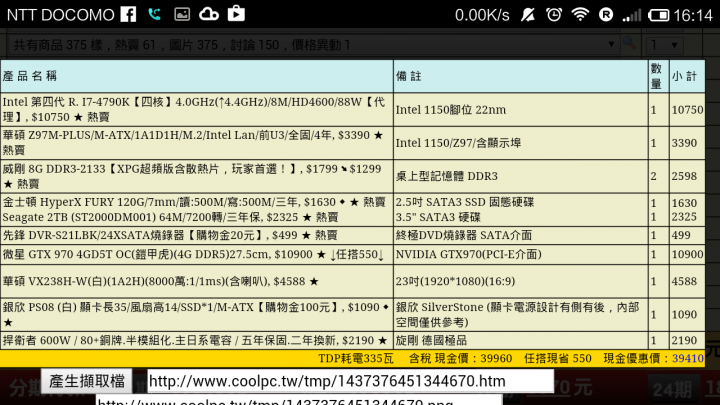This screenshot has height=405, width=720.
Task: Click the NTT DOCOMO carrier label
Action: pyautogui.click(x=61, y=15)
